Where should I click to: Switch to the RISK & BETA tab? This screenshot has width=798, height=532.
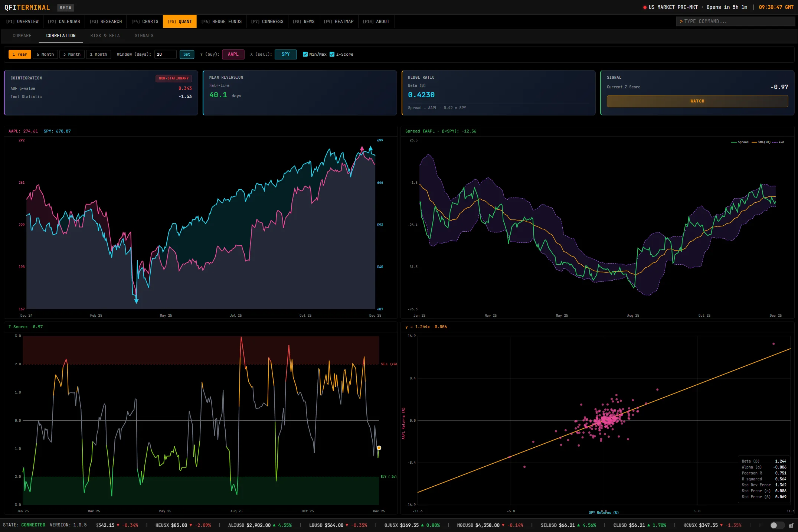tap(105, 36)
